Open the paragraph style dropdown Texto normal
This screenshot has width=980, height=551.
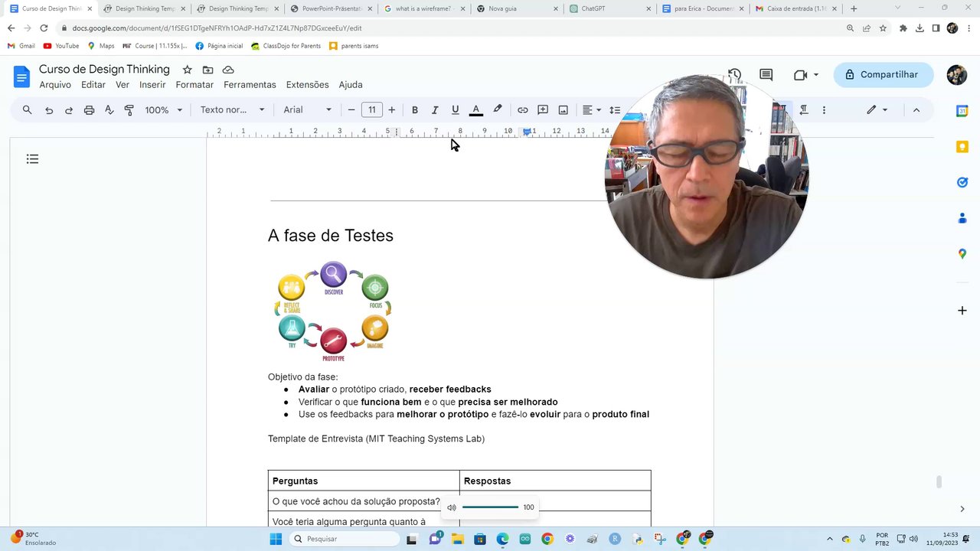click(232, 110)
